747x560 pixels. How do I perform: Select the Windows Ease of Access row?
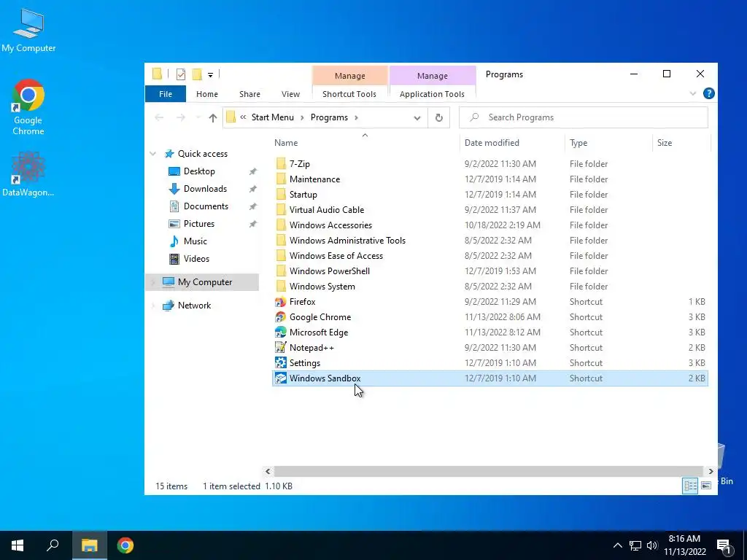point(489,256)
